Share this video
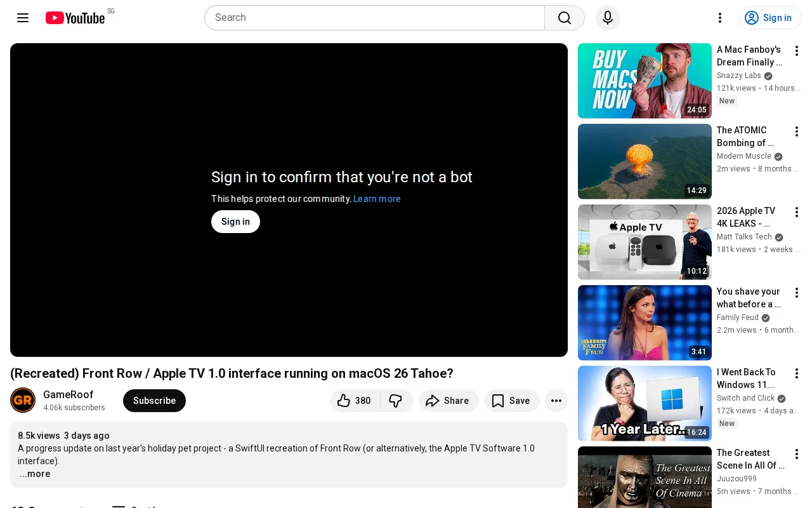The height and width of the screenshot is (508, 812). pos(448,401)
